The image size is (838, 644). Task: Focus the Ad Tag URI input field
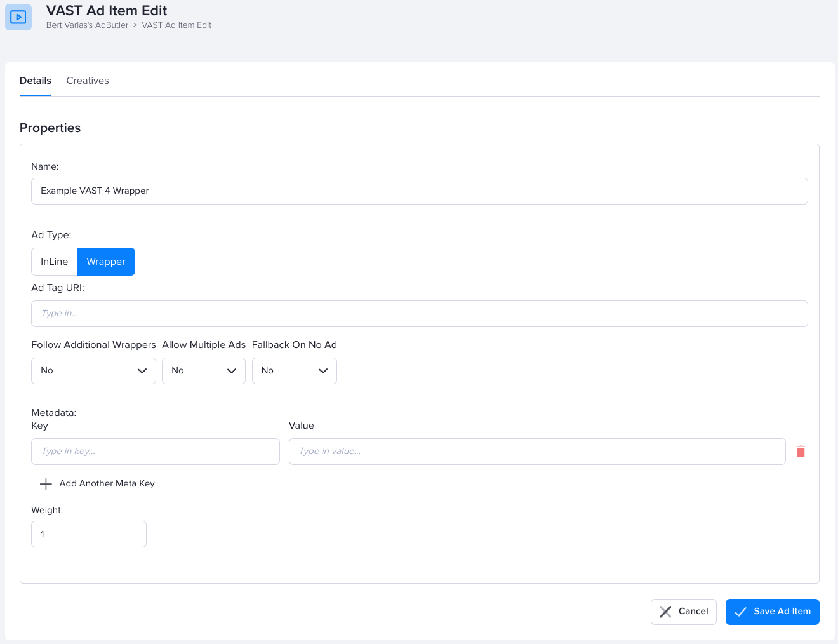pyautogui.click(x=419, y=314)
